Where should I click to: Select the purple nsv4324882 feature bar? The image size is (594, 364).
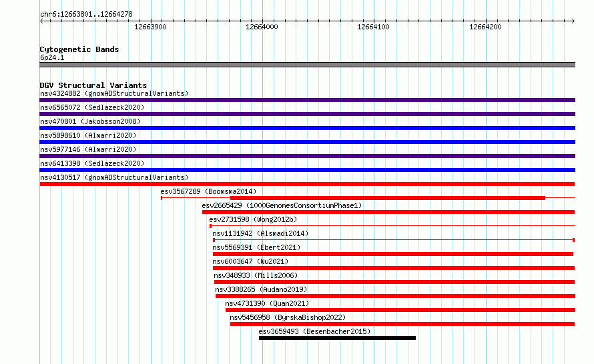(x=307, y=100)
